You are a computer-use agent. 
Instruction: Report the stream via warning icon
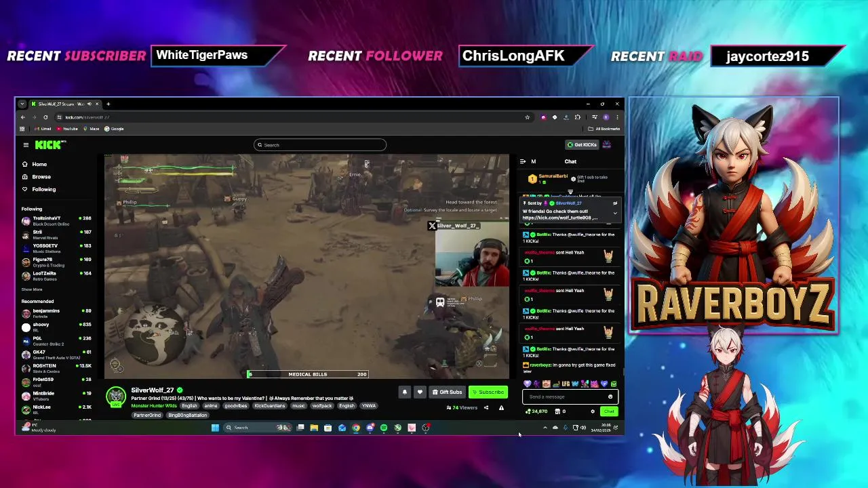tap(501, 408)
